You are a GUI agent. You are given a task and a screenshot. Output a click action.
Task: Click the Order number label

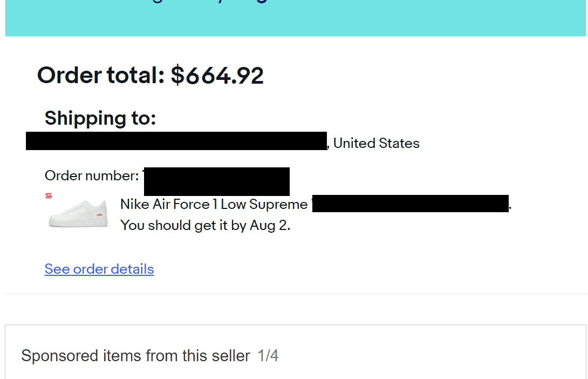click(92, 175)
